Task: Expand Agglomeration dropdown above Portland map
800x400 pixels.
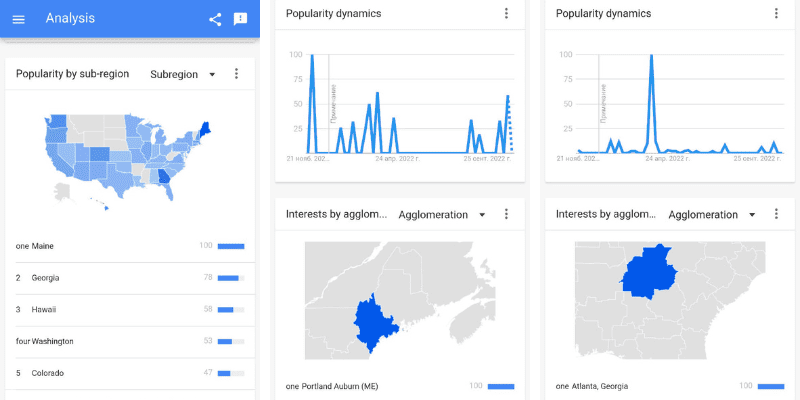Action: pos(442,215)
